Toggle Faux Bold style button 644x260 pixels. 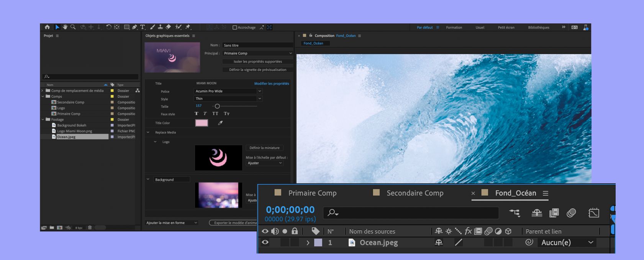click(197, 114)
